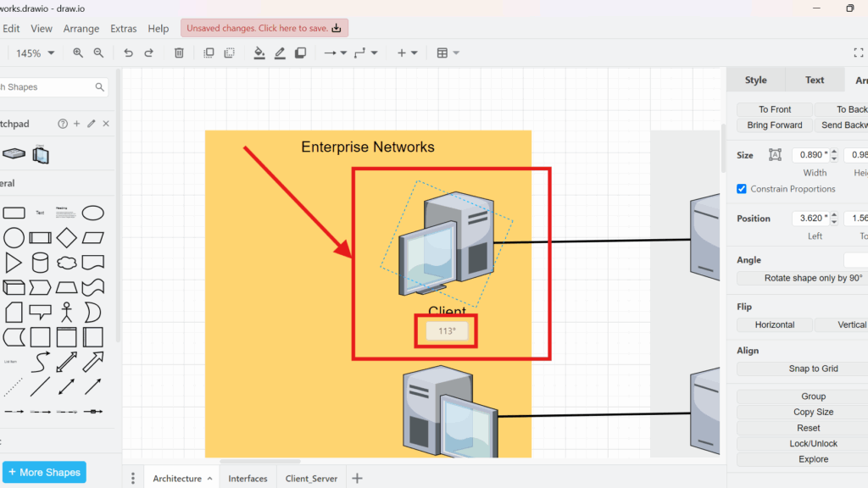Image resolution: width=868 pixels, height=488 pixels.
Task: Undo the last action
Action: click(129, 53)
